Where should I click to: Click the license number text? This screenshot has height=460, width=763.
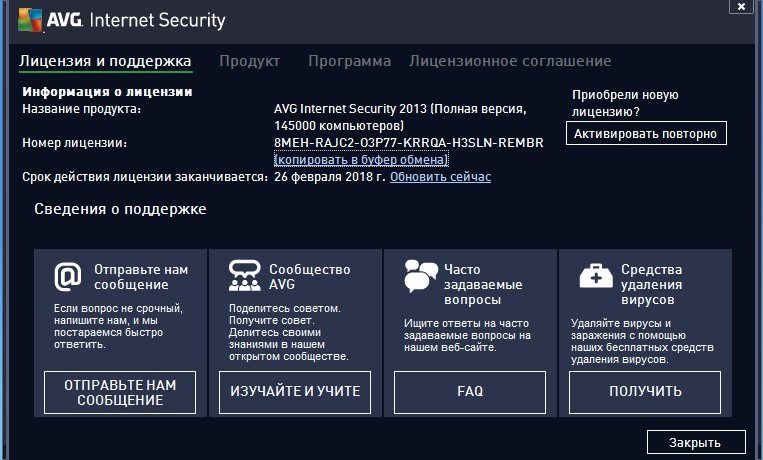(x=408, y=143)
